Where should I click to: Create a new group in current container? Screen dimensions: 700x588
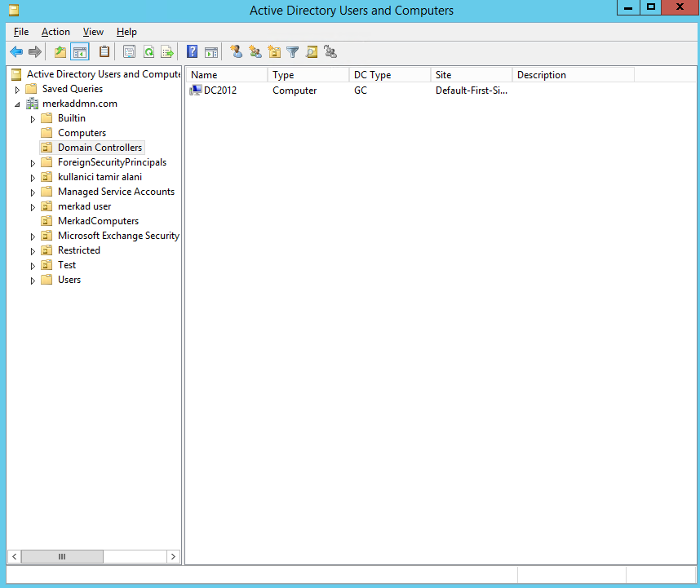(255, 51)
